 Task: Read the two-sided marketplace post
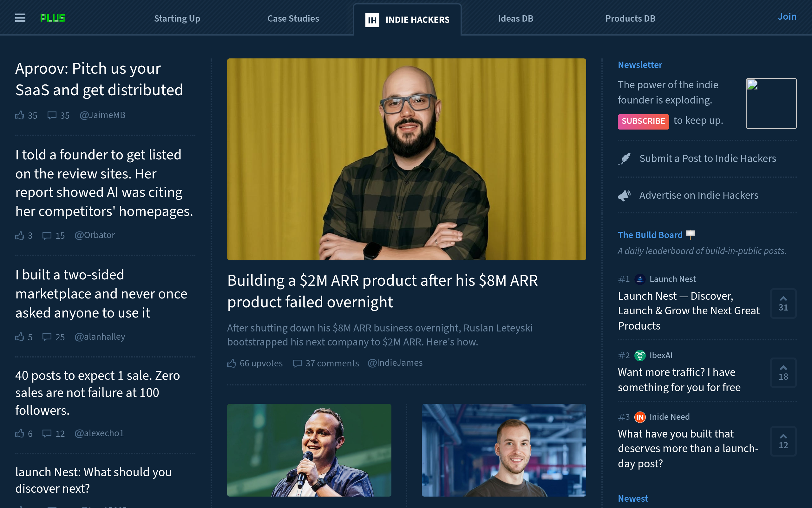pyautogui.click(x=101, y=294)
